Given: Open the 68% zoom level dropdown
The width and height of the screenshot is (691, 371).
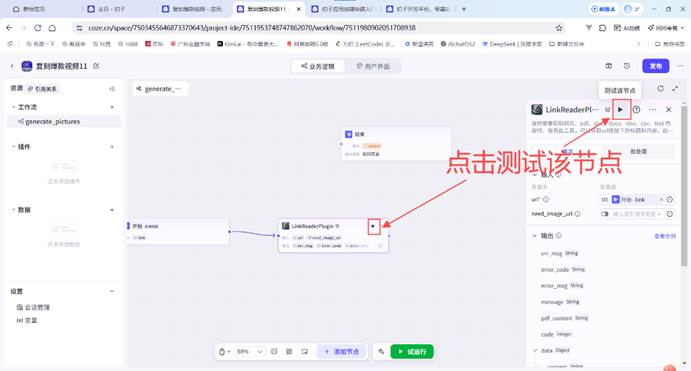Looking at the screenshot, I should (250, 351).
